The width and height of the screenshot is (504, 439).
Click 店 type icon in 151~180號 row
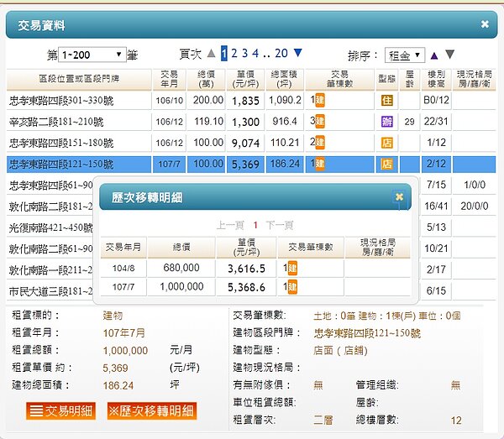387,143
